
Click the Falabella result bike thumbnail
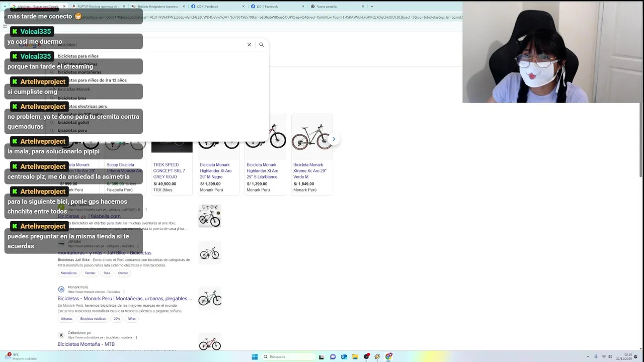click(210, 216)
